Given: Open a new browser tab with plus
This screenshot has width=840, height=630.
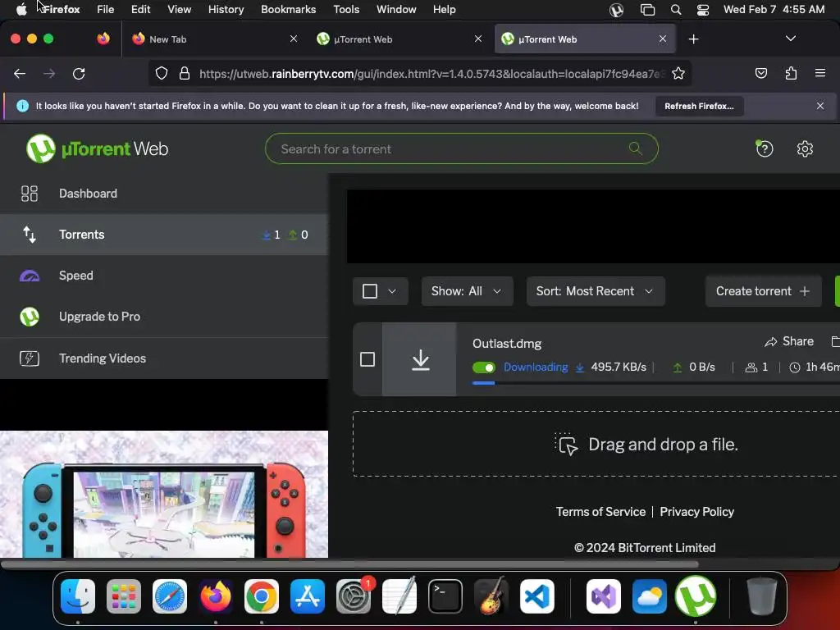Looking at the screenshot, I should [693, 39].
